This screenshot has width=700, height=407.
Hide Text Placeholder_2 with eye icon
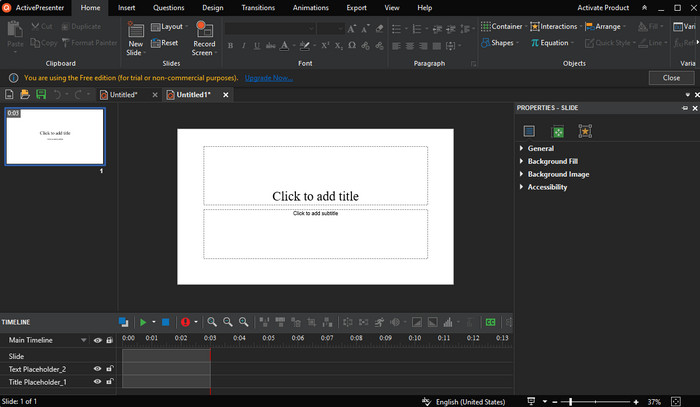coord(97,369)
